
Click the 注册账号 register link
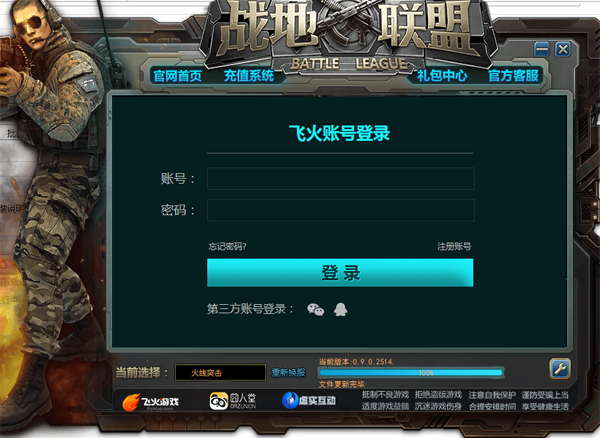tap(454, 246)
